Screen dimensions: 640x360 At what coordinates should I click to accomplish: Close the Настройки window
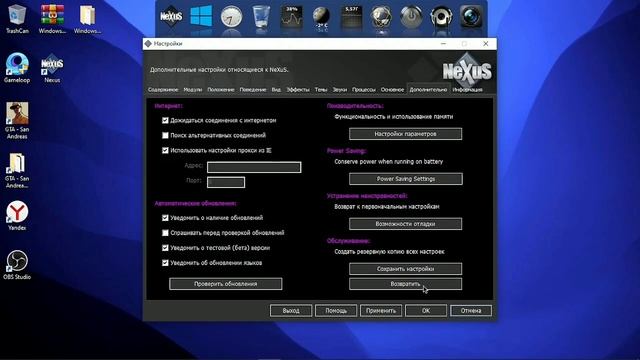[x=486, y=44]
